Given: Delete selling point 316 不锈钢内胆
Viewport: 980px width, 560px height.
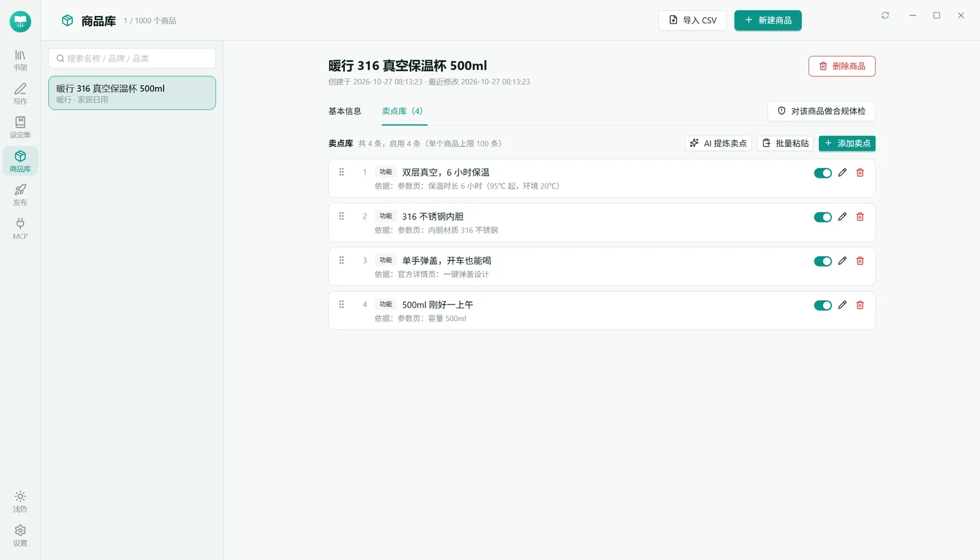Looking at the screenshot, I should (x=860, y=217).
